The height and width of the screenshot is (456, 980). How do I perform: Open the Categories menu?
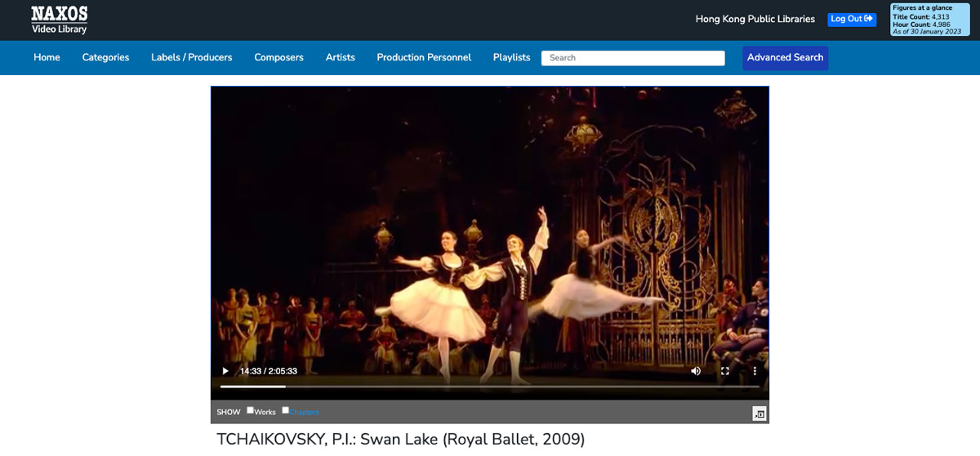pos(105,57)
